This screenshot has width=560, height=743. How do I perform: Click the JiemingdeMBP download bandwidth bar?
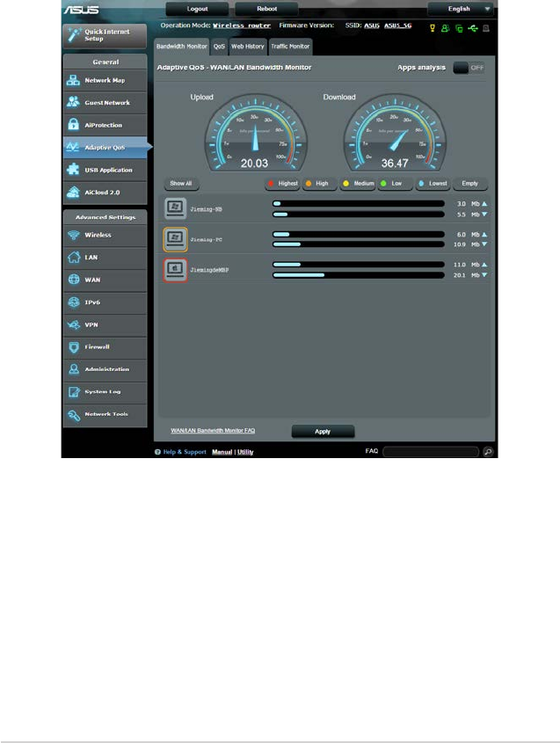click(x=359, y=275)
